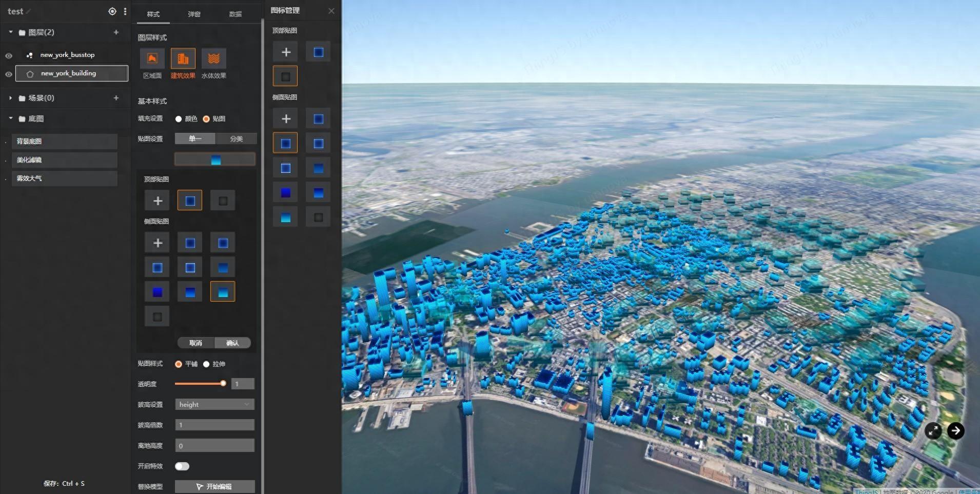This screenshot has width=980, height=494.
Task: Close the 图标管理 panel
Action: pyautogui.click(x=331, y=11)
